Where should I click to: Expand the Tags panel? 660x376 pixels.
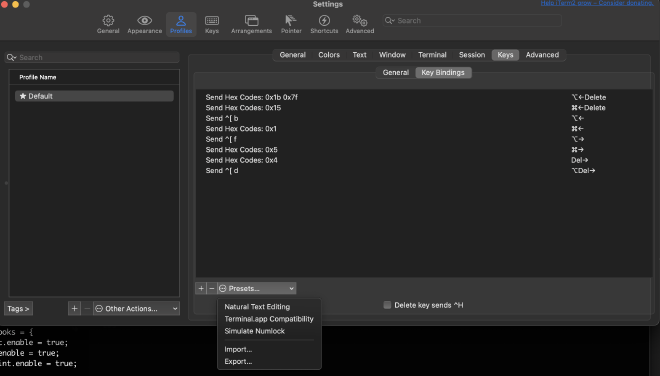coord(19,309)
